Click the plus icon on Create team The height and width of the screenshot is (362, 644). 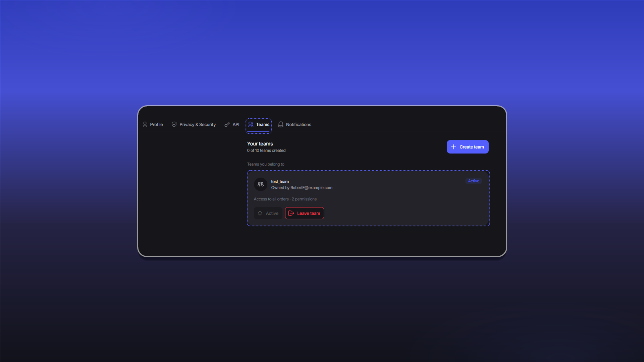(x=453, y=147)
